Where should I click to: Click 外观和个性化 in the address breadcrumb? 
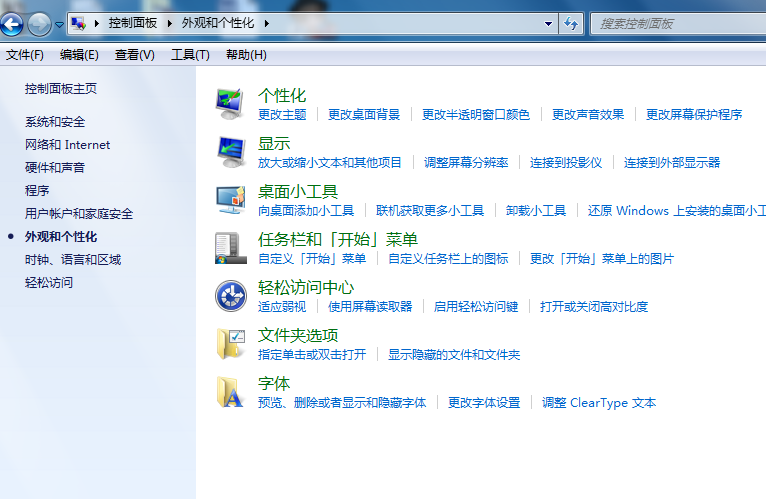(x=218, y=23)
